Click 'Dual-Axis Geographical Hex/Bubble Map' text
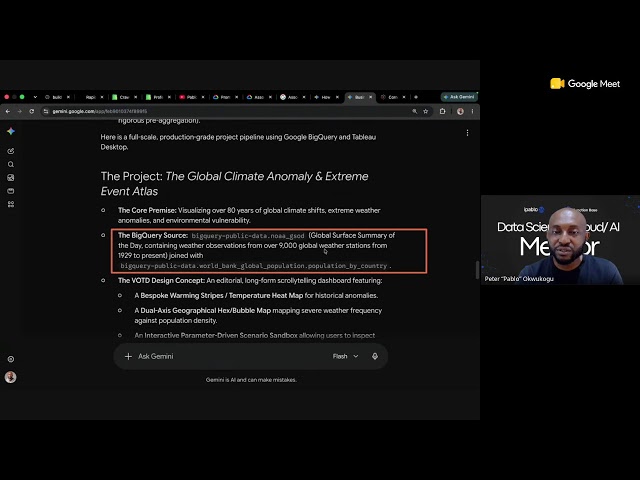Image resolution: width=640 pixels, height=480 pixels. [x=206, y=311]
